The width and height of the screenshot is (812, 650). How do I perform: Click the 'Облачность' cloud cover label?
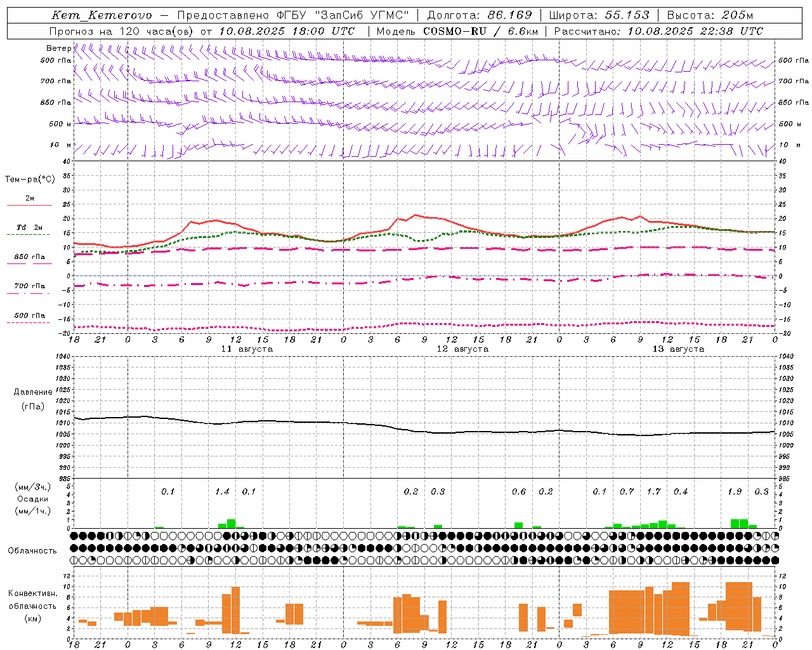pos(32,551)
